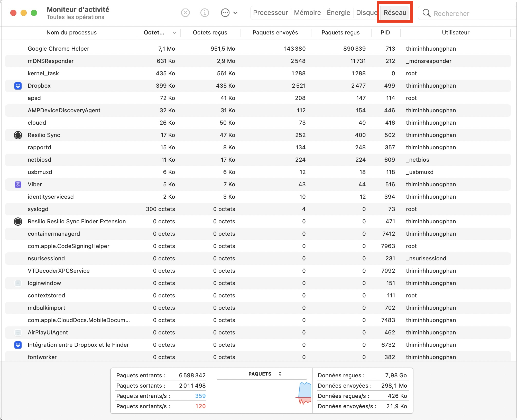517x420 pixels.
Task: Select the apsd process row
Action: (258, 98)
